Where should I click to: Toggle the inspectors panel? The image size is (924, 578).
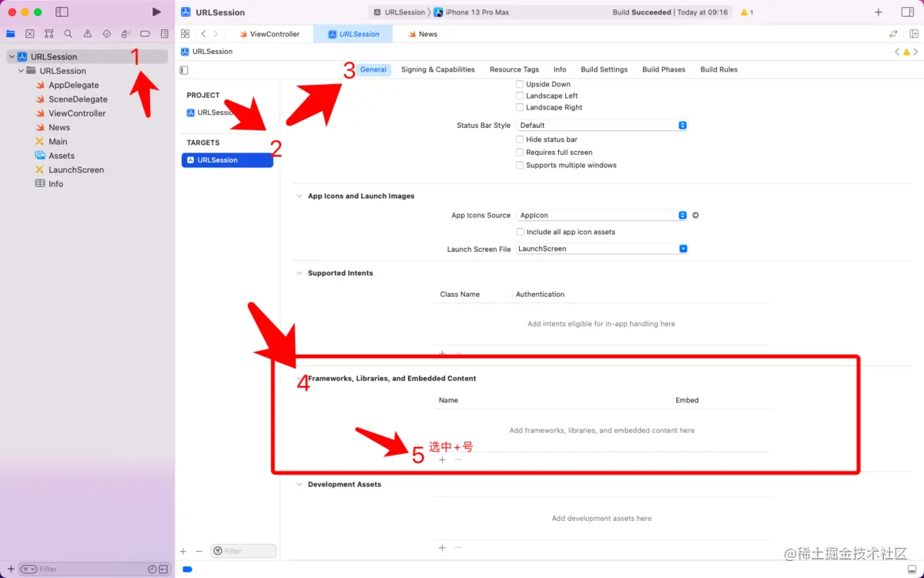pos(907,12)
